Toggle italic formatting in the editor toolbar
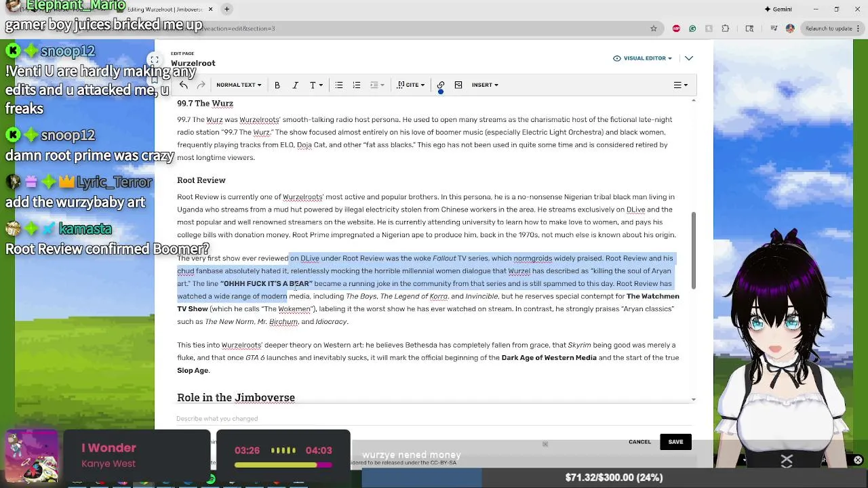Viewport: 868px width, 488px height. coord(295,85)
